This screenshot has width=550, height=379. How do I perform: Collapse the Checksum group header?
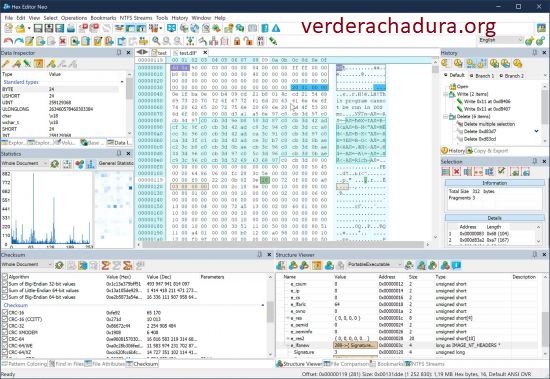click(263, 305)
